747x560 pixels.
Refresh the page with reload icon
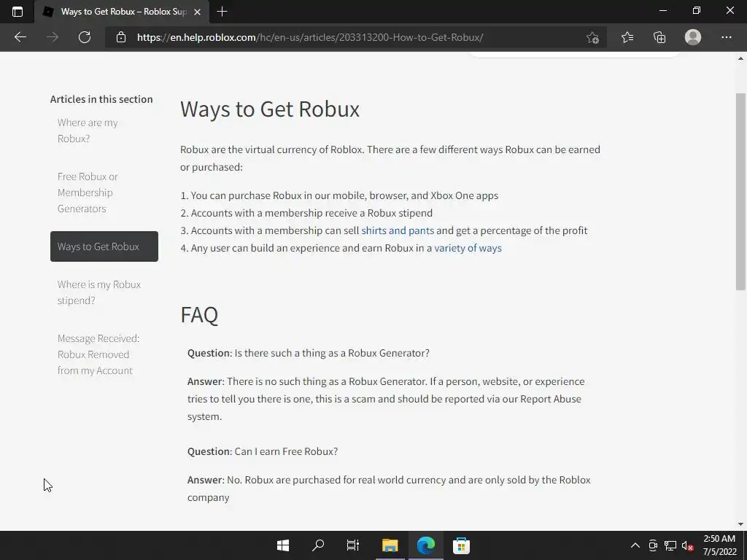tap(85, 37)
